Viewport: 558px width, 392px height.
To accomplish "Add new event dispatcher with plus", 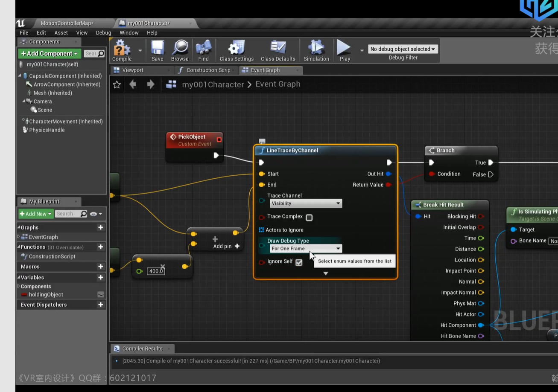I will 101,305.
